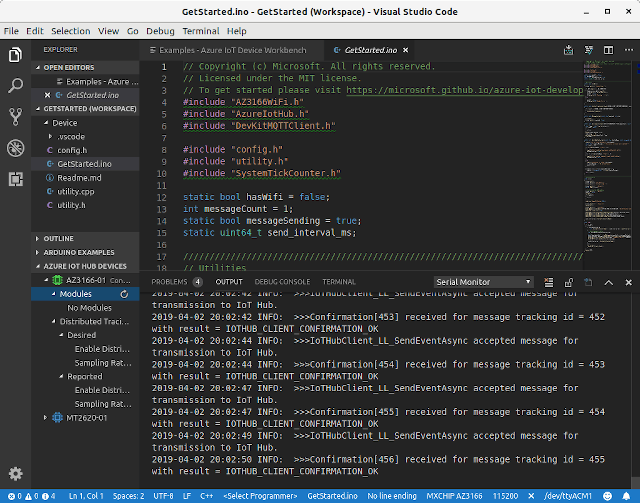Open the editor More Actions ellipsis
The width and height of the screenshot is (640, 503).
(629, 50)
